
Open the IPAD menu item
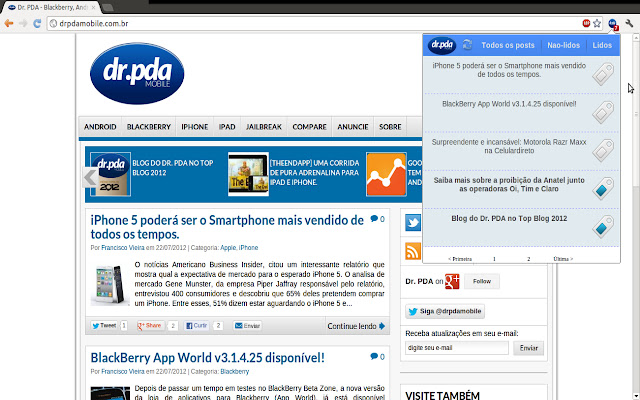click(x=227, y=127)
